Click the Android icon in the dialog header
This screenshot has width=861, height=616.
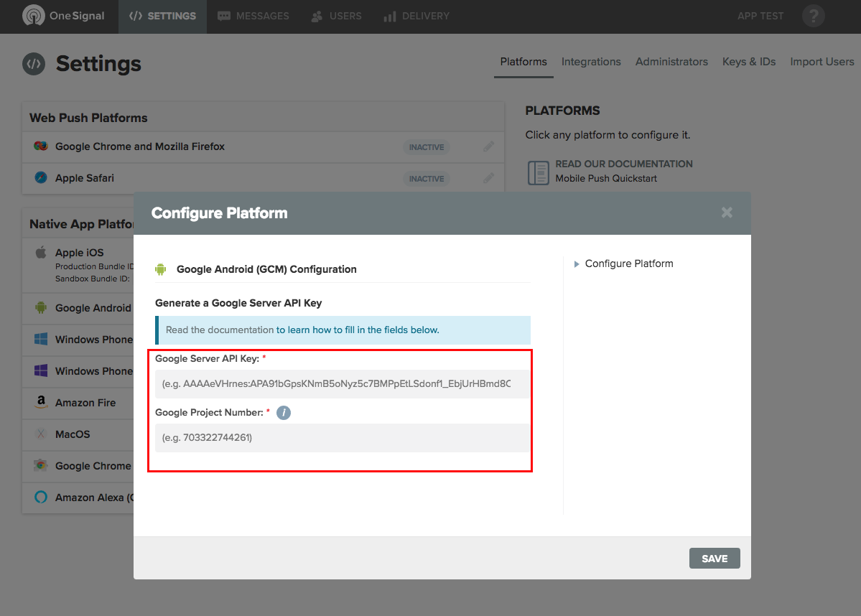click(x=160, y=269)
